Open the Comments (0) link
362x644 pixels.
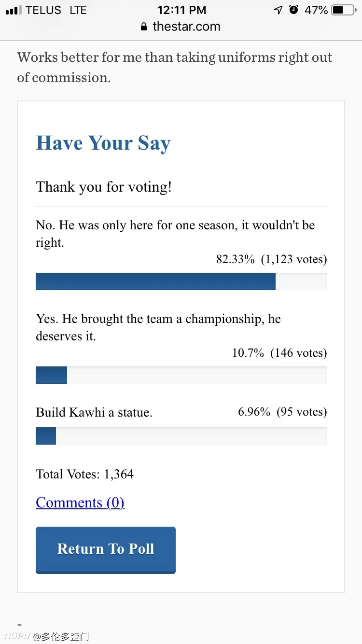point(80,503)
